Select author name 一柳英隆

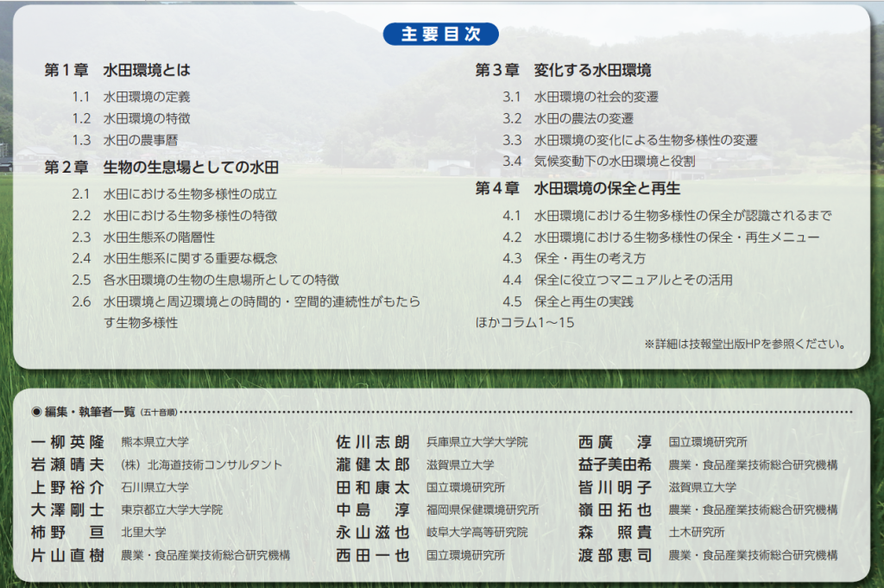point(66,441)
